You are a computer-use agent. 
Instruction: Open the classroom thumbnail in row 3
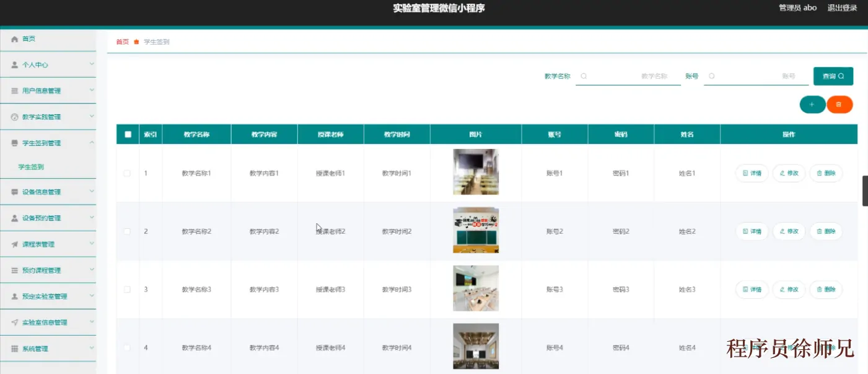[x=476, y=288]
